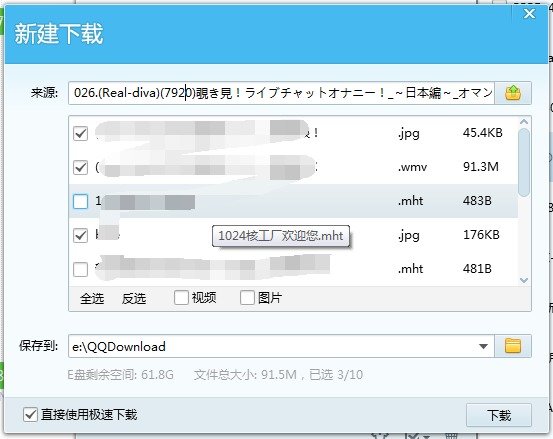Screen dimensions: 553x439
Task: Click inside the 来源 source input field
Action: (x=281, y=93)
